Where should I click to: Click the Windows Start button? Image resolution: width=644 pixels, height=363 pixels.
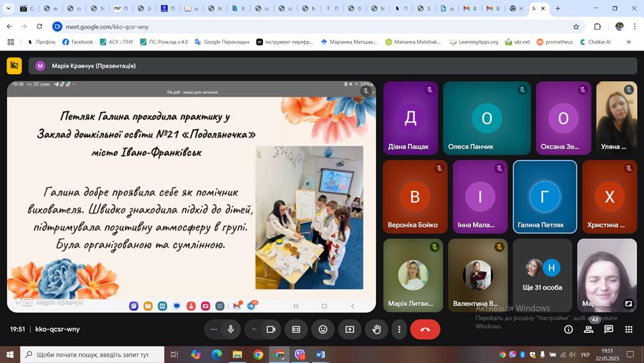10,354
